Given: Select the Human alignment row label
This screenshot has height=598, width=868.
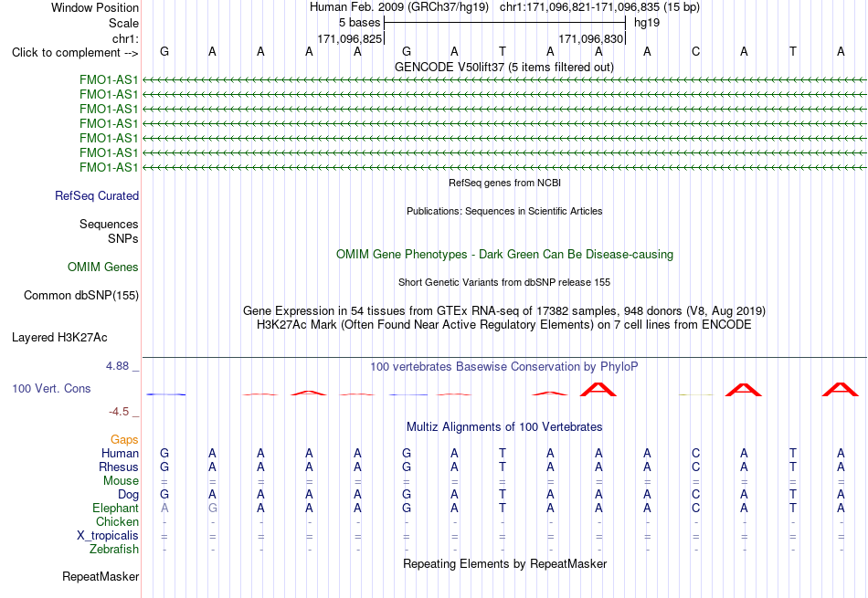Looking at the screenshot, I should (x=120, y=453).
